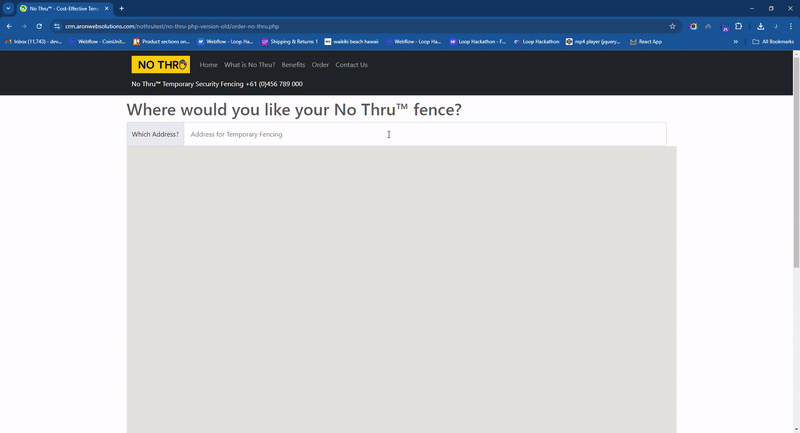Close the No Thru browser tab

coord(106,8)
